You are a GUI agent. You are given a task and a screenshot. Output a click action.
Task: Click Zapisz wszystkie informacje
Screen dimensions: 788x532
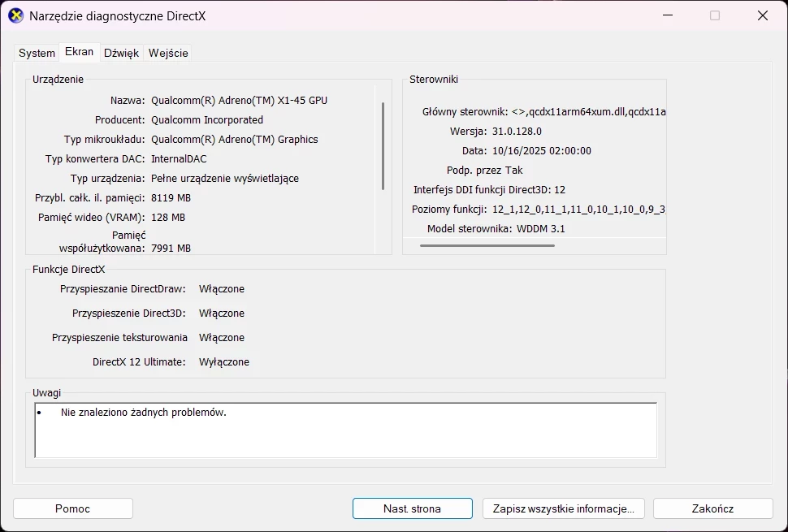(563, 508)
